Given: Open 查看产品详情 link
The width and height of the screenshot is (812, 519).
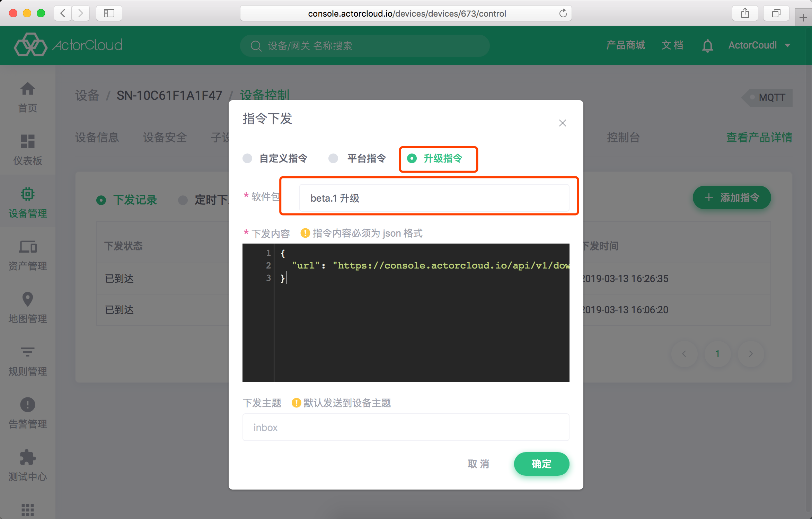Looking at the screenshot, I should click(x=759, y=138).
